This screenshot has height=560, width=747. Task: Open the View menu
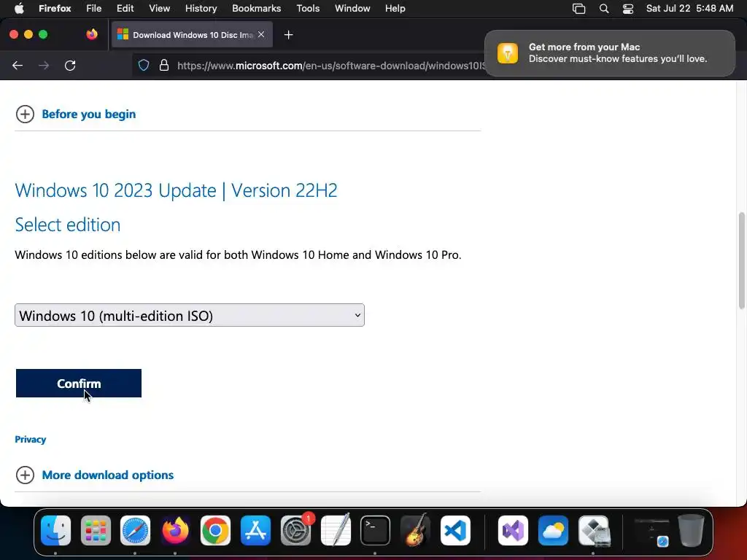159,9
